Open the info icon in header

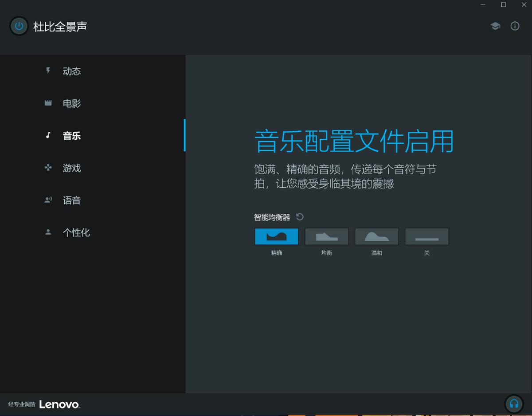point(515,26)
